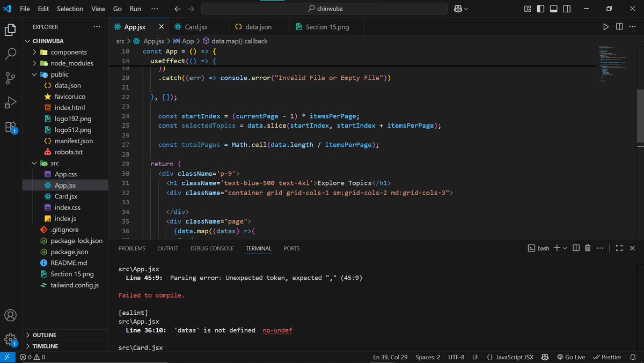
Task: Open the Run menu
Action: pyautogui.click(x=135, y=9)
